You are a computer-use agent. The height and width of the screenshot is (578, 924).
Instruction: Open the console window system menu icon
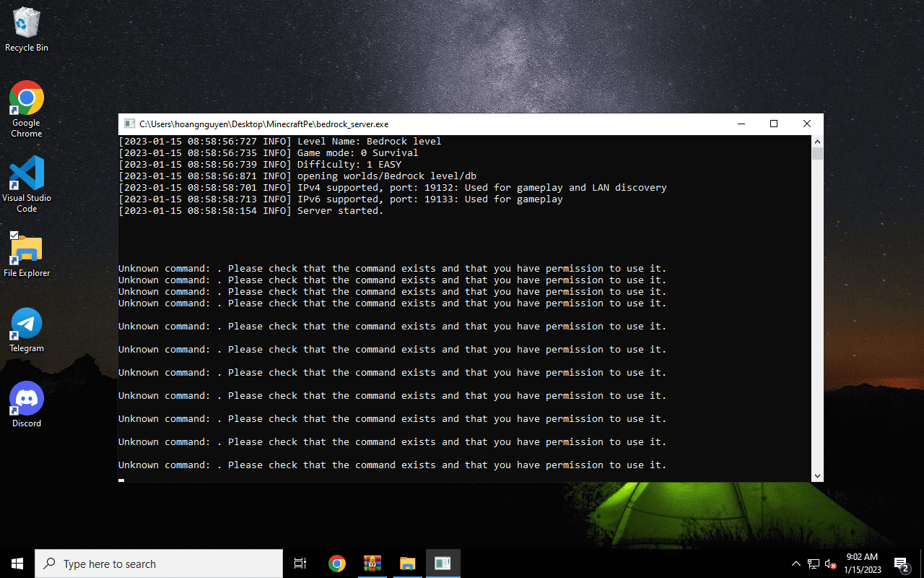pyautogui.click(x=129, y=124)
